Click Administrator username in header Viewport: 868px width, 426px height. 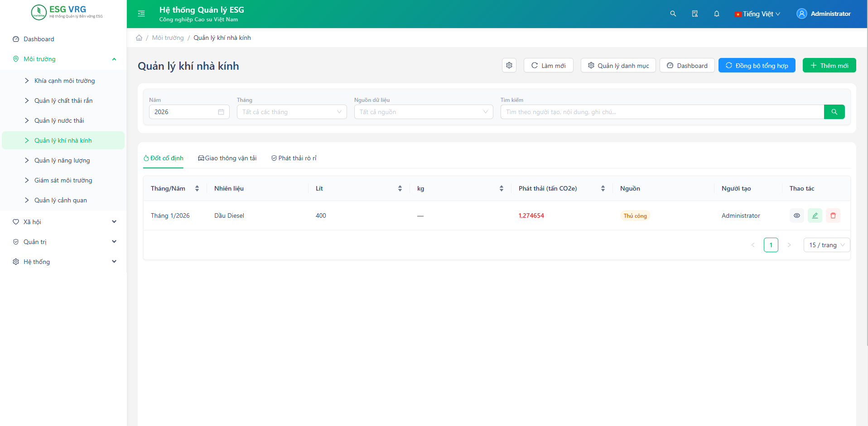pos(830,14)
